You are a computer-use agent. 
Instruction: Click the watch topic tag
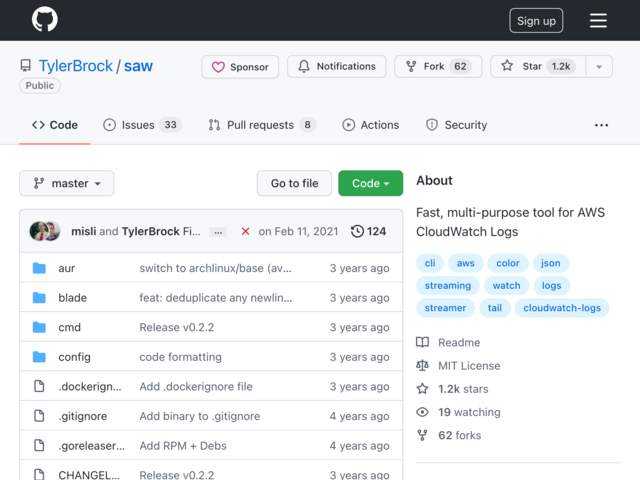[x=507, y=286]
